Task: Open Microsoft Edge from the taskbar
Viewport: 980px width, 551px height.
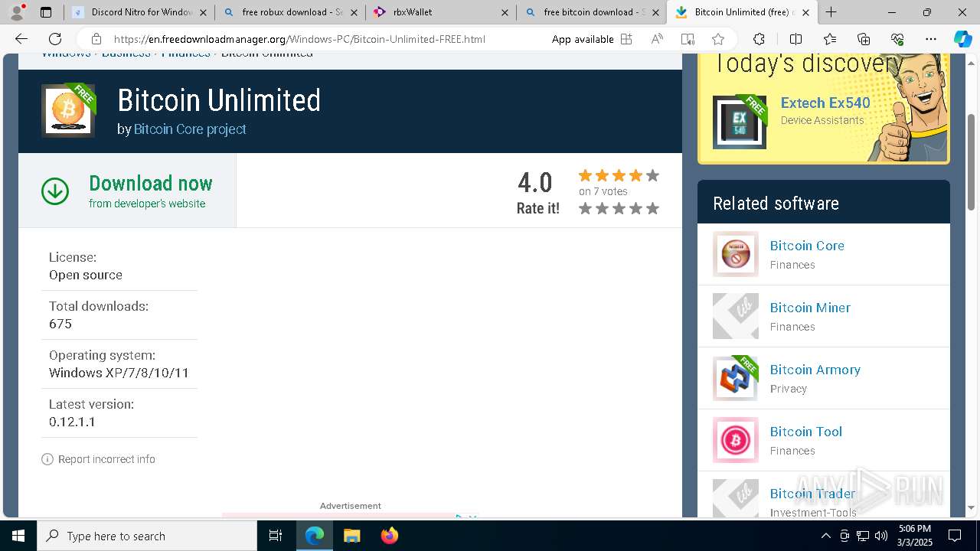Action: (x=315, y=536)
